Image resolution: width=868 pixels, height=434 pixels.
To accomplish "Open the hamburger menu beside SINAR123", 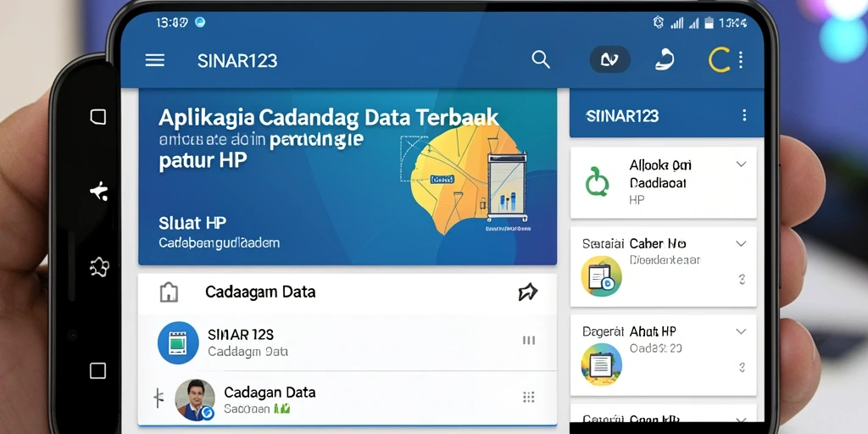I will pyautogui.click(x=155, y=60).
